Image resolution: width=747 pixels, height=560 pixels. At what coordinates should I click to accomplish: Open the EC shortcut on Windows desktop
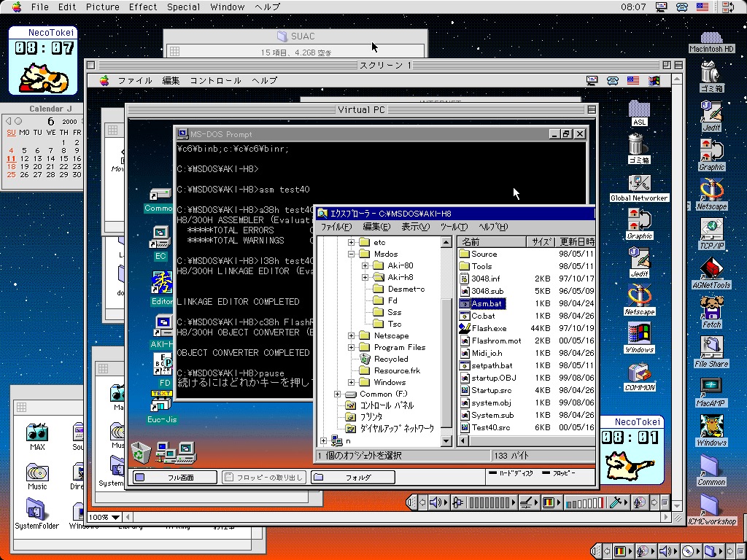pyautogui.click(x=160, y=244)
